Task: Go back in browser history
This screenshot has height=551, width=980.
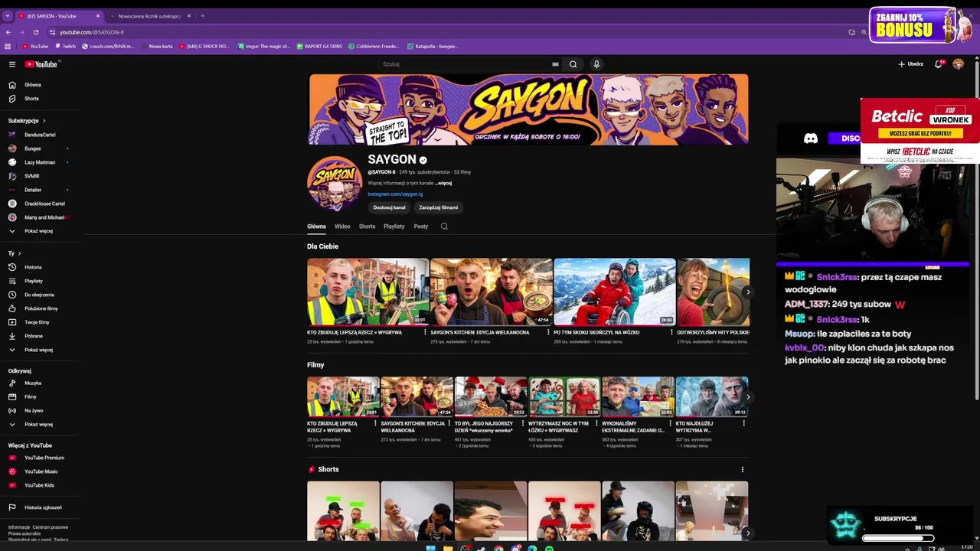Action: (x=8, y=32)
